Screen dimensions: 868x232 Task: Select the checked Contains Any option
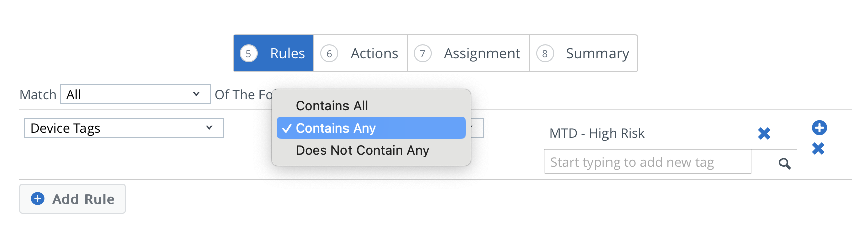[371, 128]
